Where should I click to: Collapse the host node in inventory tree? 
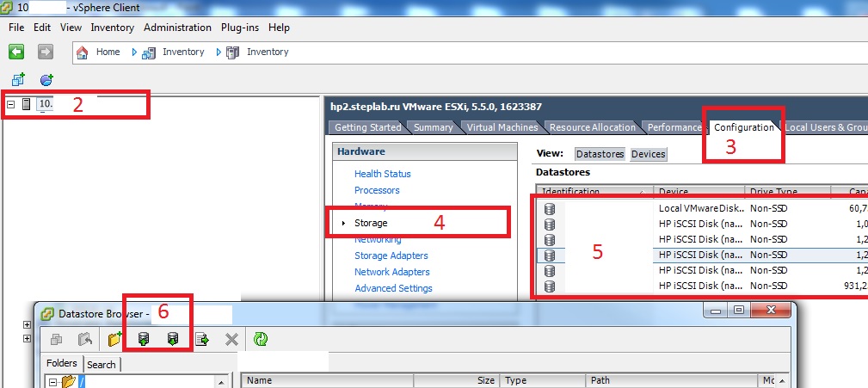point(11,104)
